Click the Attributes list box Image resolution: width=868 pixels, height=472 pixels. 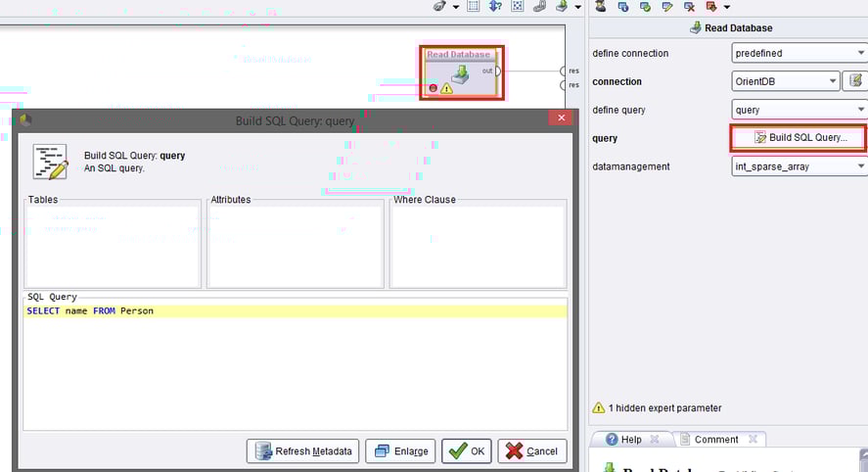pos(296,246)
